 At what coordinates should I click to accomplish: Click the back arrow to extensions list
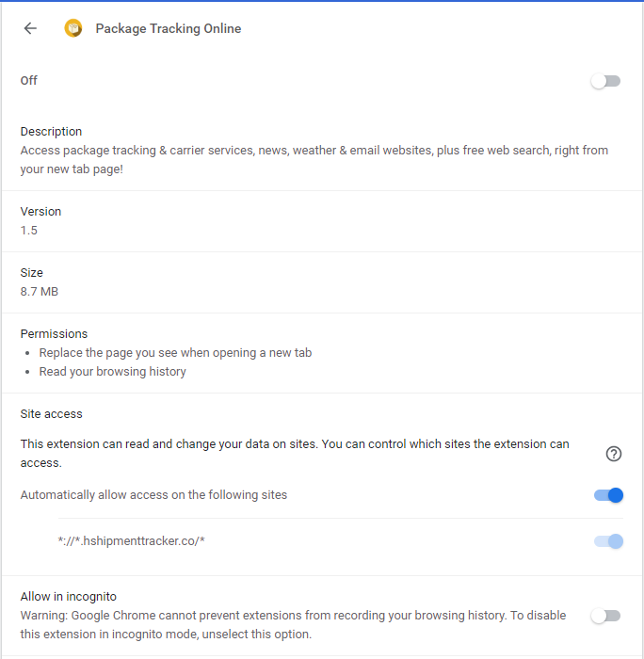30,28
